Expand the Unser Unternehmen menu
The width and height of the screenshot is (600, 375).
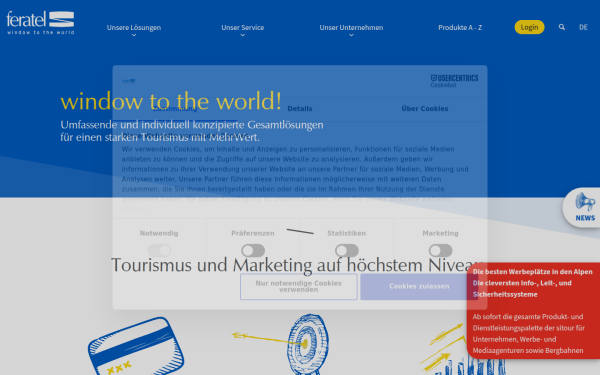tap(351, 29)
